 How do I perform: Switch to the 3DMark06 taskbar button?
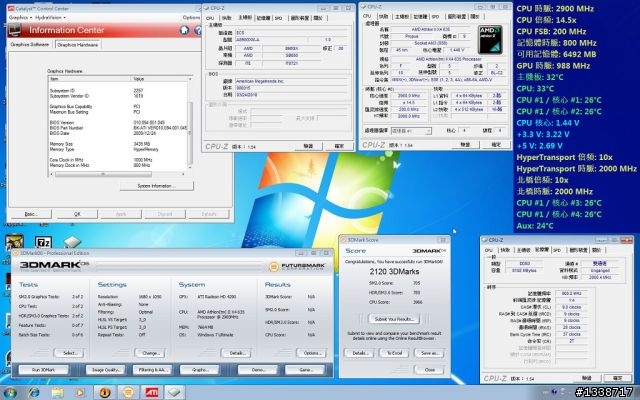click(x=128, y=393)
